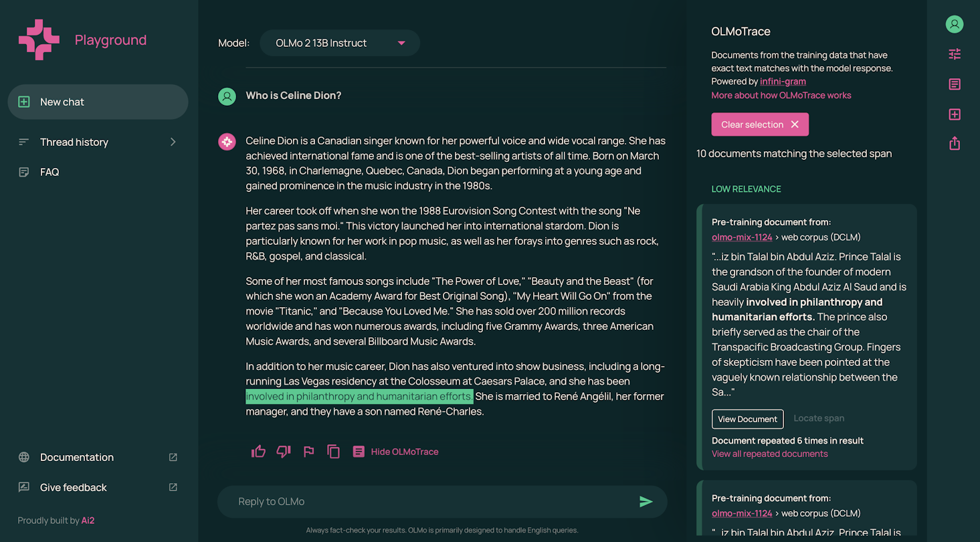Click the Documentation globe icon
The height and width of the screenshot is (542, 980).
24,457
